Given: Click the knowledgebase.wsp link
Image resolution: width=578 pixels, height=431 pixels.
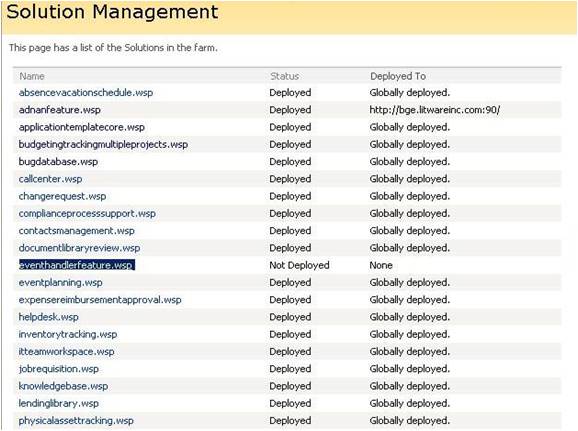Looking at the screenshot, I should [x=63, y=386].
